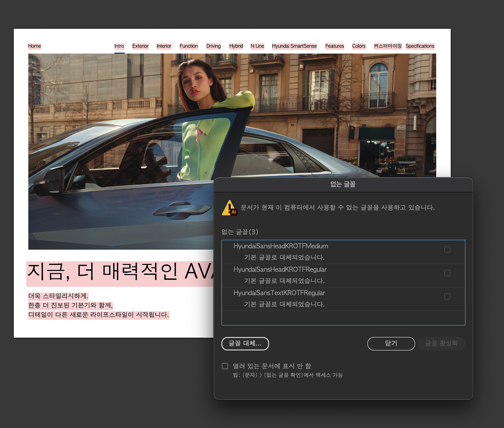Tick the HyundaiSansHeadKROTFRegular font checkbox
The width and height of the screenshot is (504, 428).
[447, 273]
